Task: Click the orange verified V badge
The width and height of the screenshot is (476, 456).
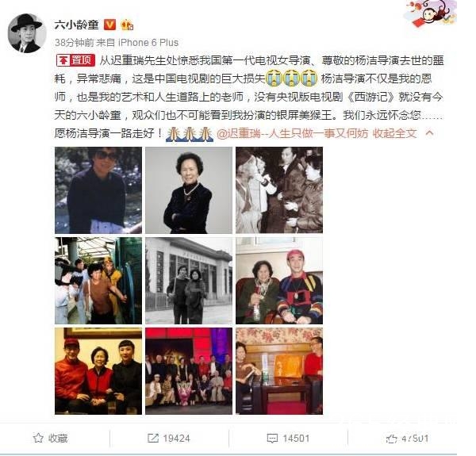Action: pos(109,25)
